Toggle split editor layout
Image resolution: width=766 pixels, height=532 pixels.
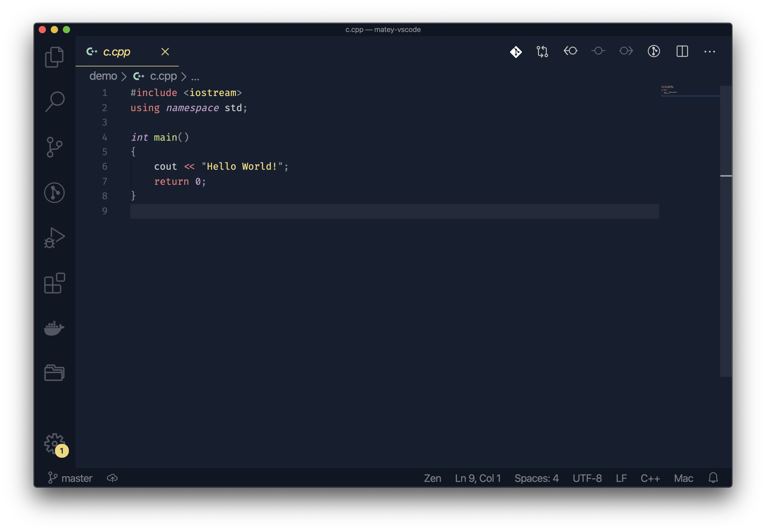click(x=682, y=51)
